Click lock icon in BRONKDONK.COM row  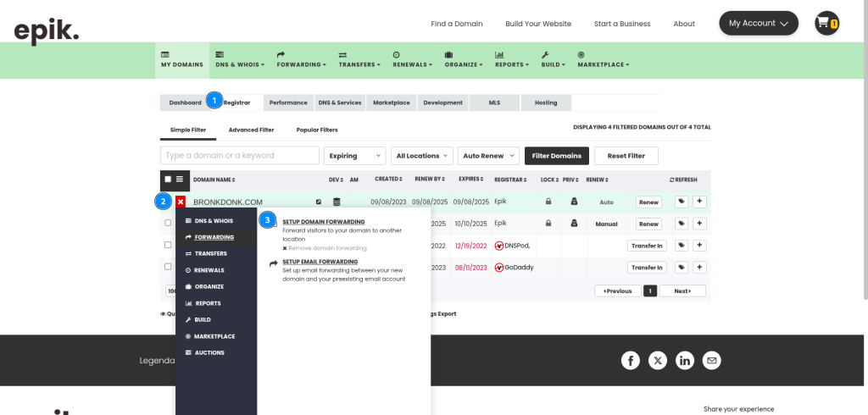click(548, 202)
